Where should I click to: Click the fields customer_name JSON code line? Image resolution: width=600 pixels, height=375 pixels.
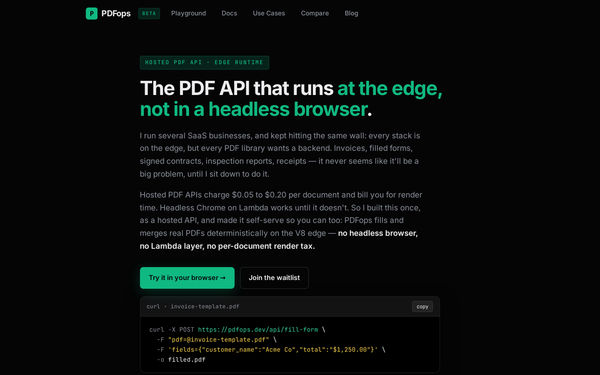[273, 349]
